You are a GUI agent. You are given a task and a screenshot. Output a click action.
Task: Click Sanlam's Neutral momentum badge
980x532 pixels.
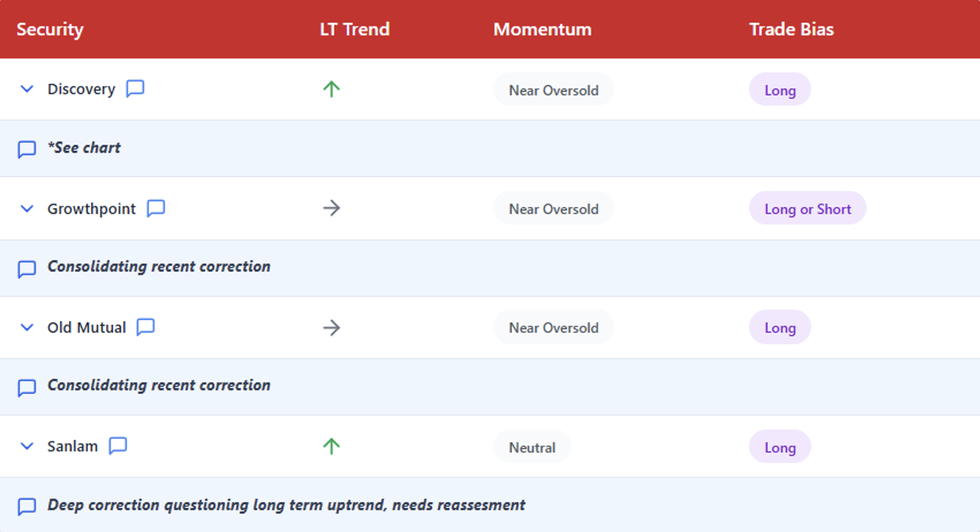tap(532, 447)
